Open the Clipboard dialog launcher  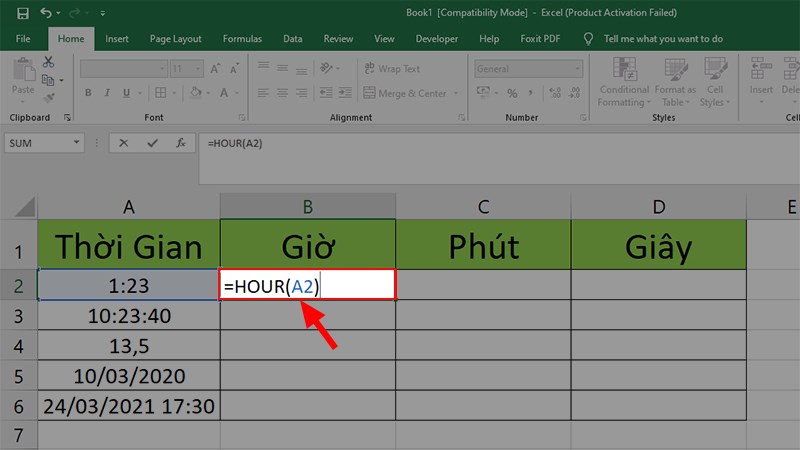tap(67, 117)
